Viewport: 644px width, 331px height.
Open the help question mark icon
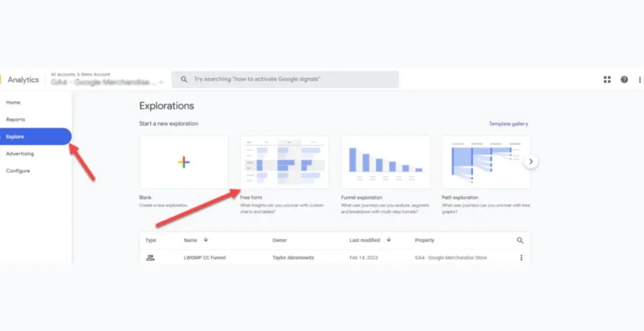coord(624,80)
